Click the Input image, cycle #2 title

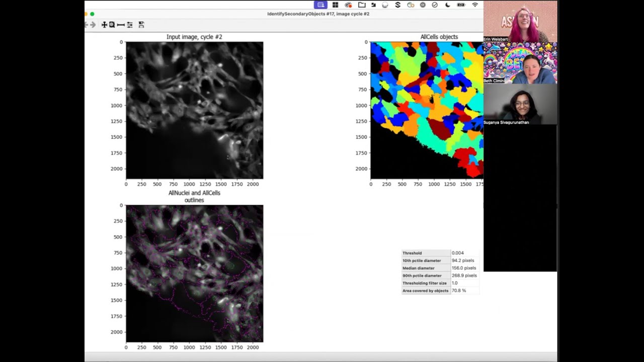pos(194,37)
